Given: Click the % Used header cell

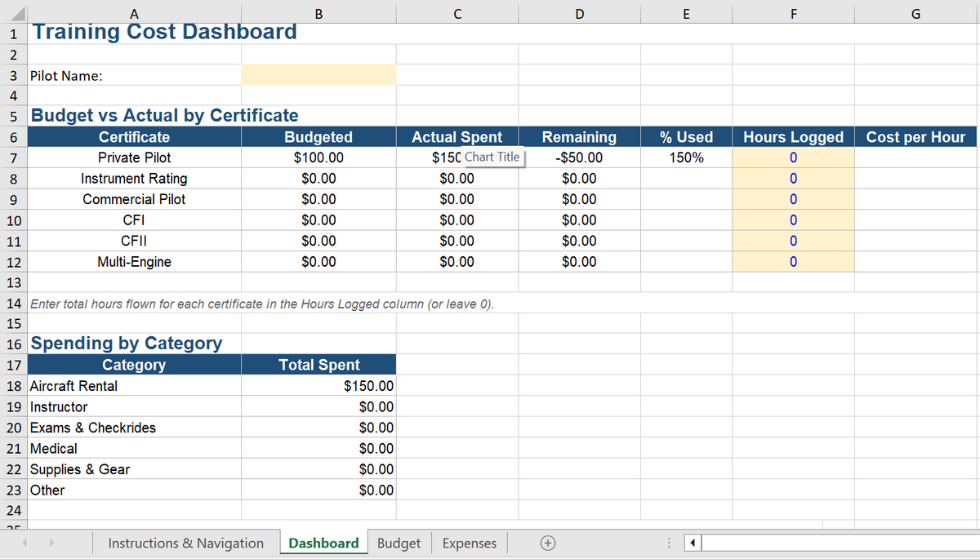Looking at the screenshot, I should pos(686,137).
